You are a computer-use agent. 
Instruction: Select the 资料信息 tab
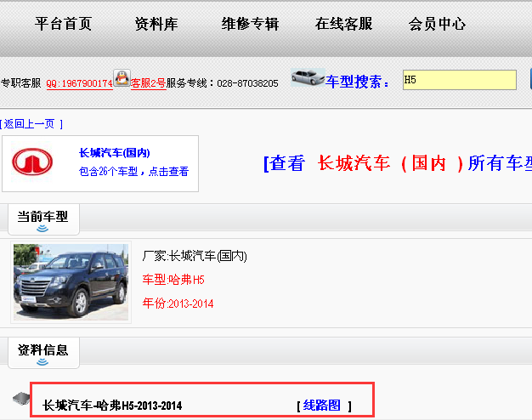[x=43, y=352]
